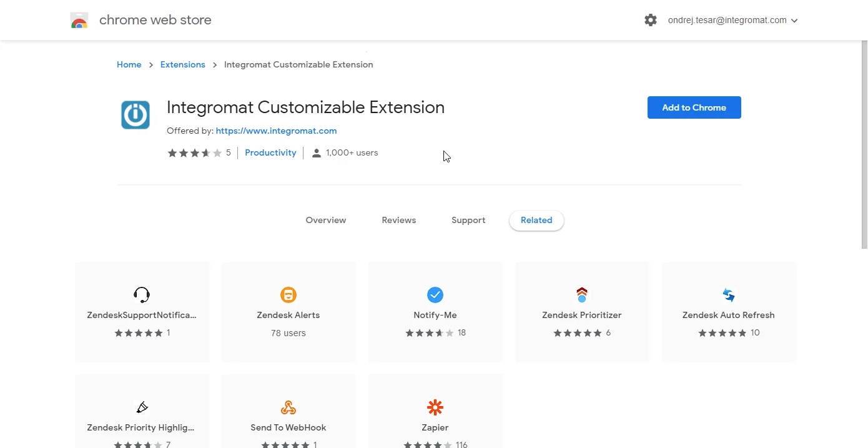Click the Chrome Web Store rainbow logo
The width and height of the screenshot is (868, 448).
click(79, 20)
